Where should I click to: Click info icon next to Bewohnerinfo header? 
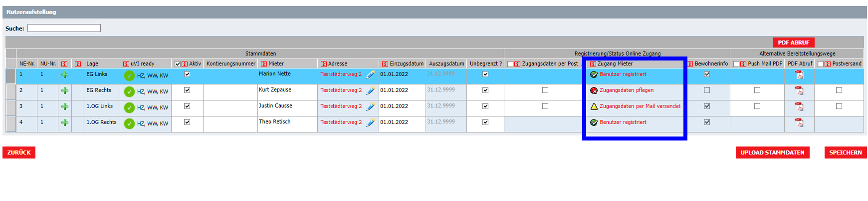pyautogui.click(x=690, y=64)
